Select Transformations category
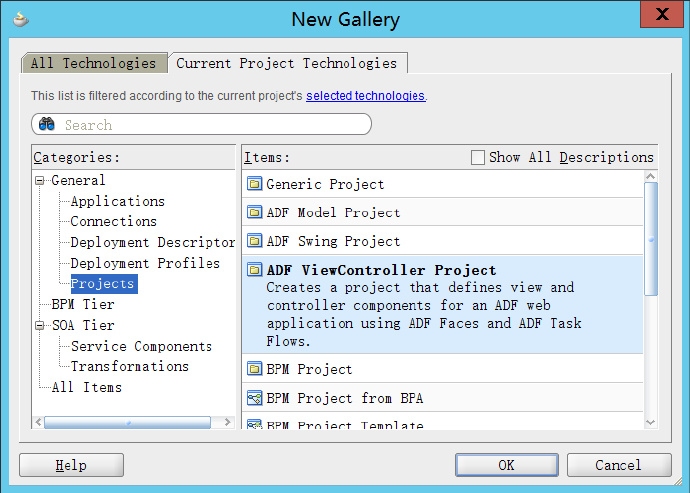 pos(129,366)
